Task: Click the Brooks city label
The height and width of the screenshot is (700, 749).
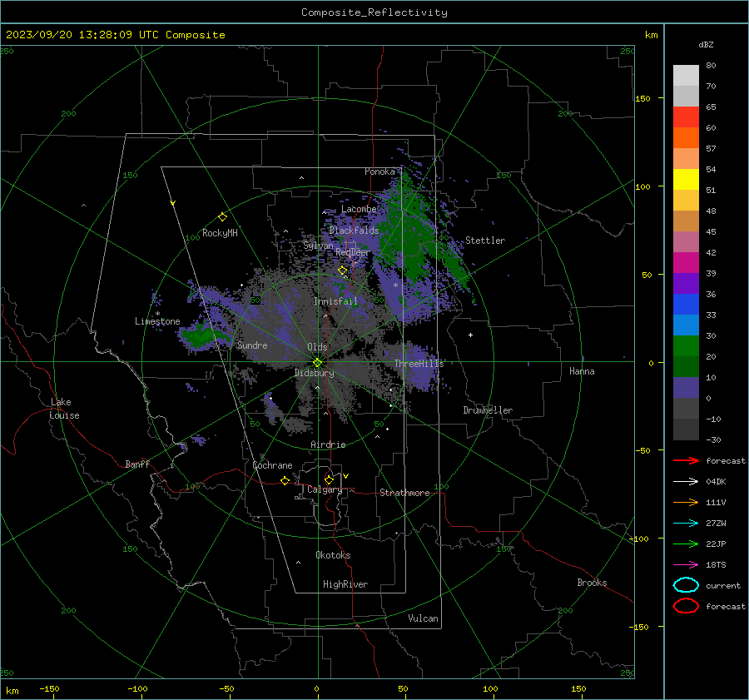Action: point(592,583)
